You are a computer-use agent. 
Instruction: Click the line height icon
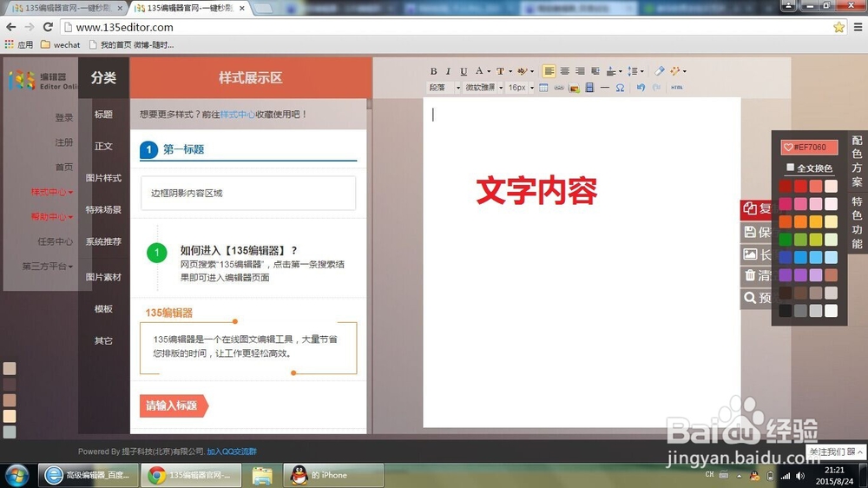click(x=633, y=71)
